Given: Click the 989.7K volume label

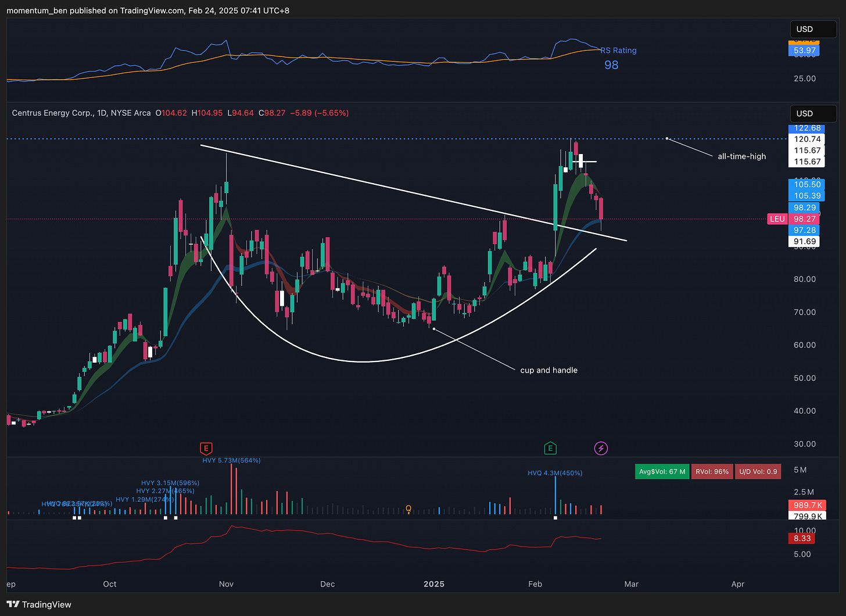Looking at the screenshot, I should [x=808, y=505].
